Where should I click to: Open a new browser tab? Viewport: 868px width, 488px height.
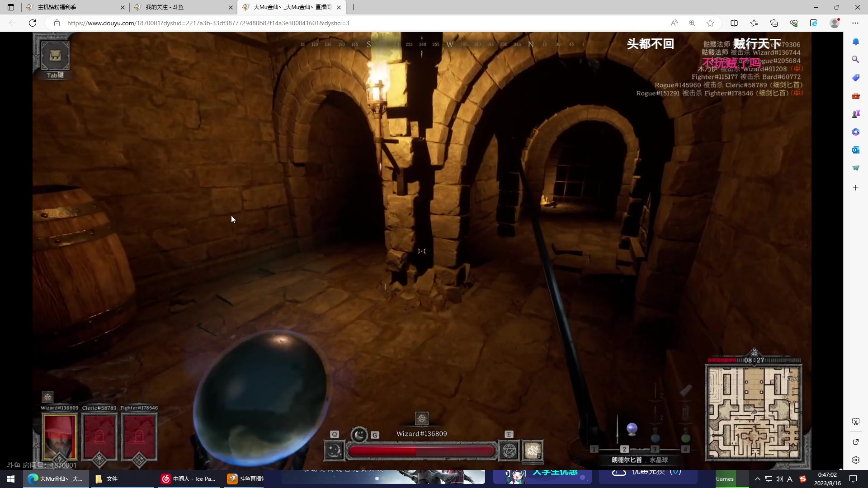pos(354,7)
